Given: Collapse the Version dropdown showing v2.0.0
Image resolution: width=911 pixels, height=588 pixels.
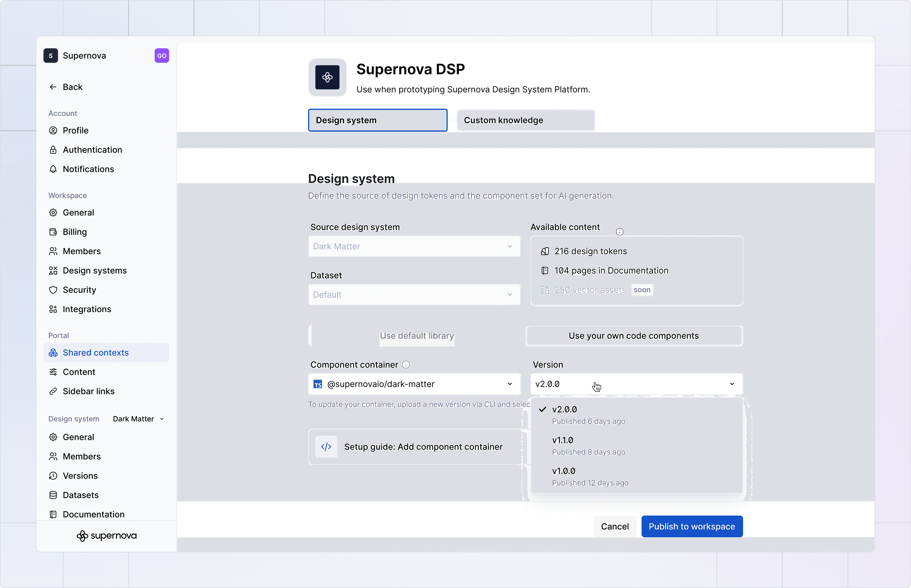Looking at the screenshot, I should tap(637, 384).
